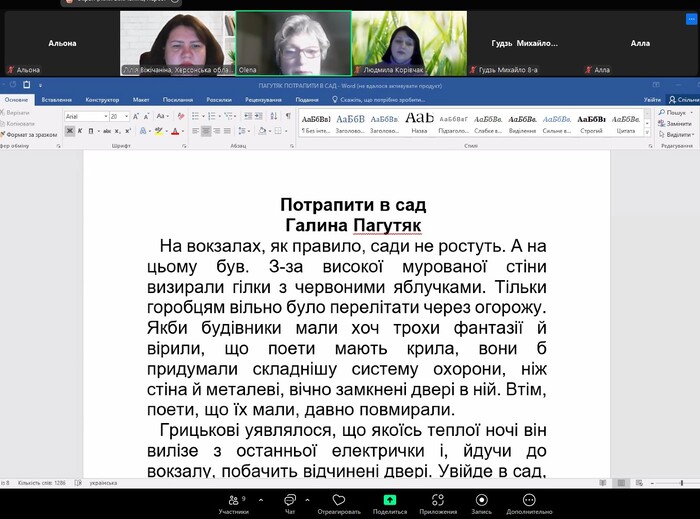Open Zoom Участники panel
Screen dimensions: 700x519
(233, 504)
